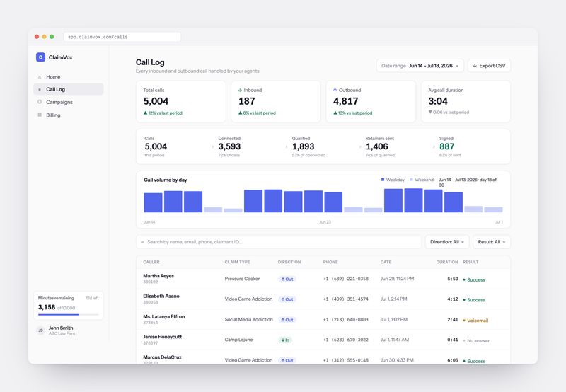Click the Out badge for Elizabeth Asano
Screen dimensions: 566x392
(x=287, y=299)
